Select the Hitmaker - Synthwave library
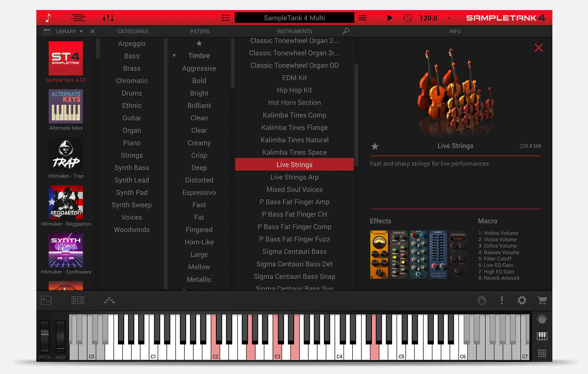The height and width of the screenshot is (374, 588). (66, 254)
